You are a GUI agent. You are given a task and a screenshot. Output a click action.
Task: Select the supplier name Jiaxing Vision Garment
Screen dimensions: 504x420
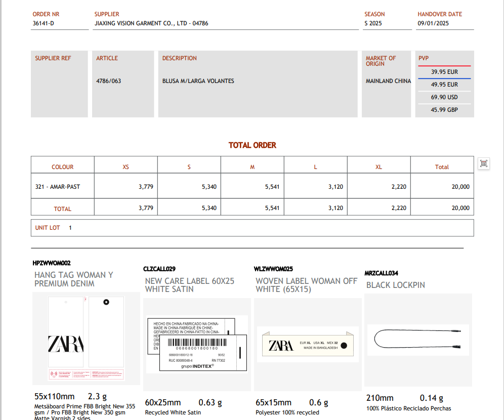click(x=151, y=23)
